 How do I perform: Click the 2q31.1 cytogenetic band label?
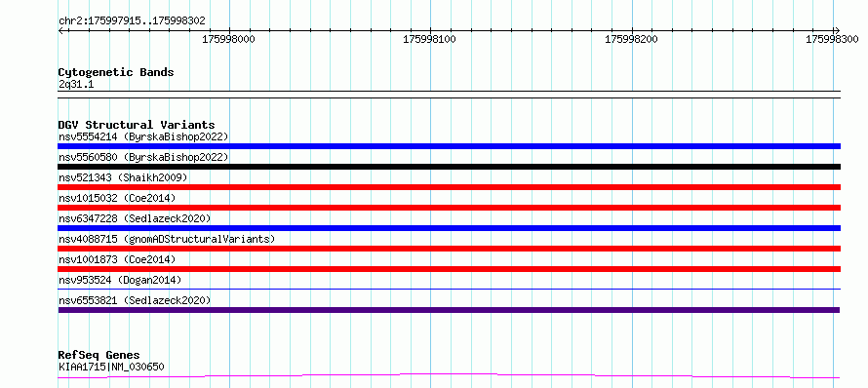pos(76,84)
